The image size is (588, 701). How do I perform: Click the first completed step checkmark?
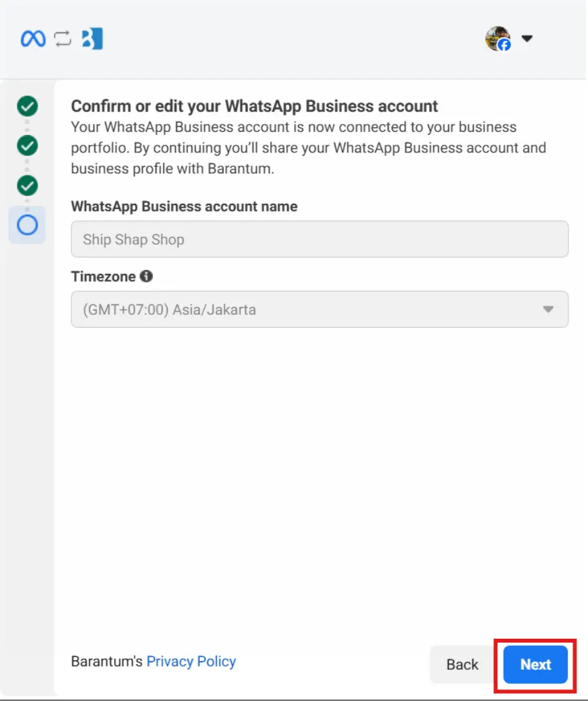click(27, 106)
